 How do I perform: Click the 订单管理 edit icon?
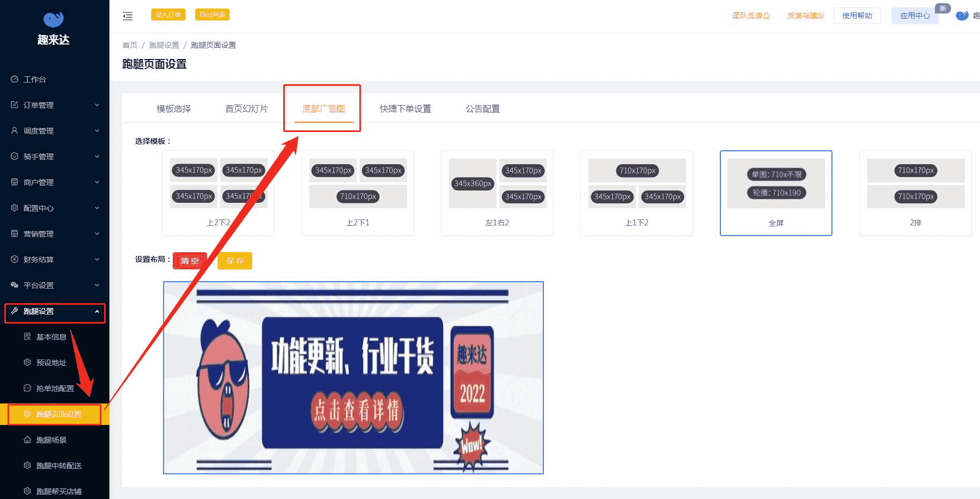[14, 105]
